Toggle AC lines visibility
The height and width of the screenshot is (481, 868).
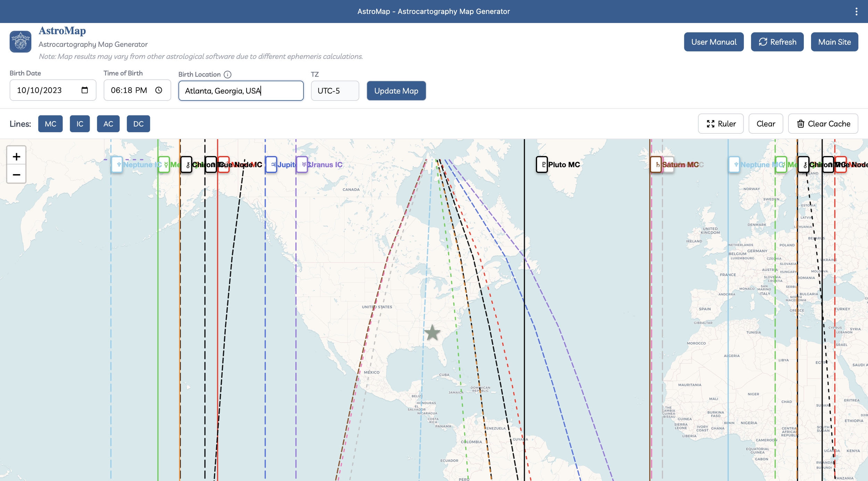[x=108, y=124]
